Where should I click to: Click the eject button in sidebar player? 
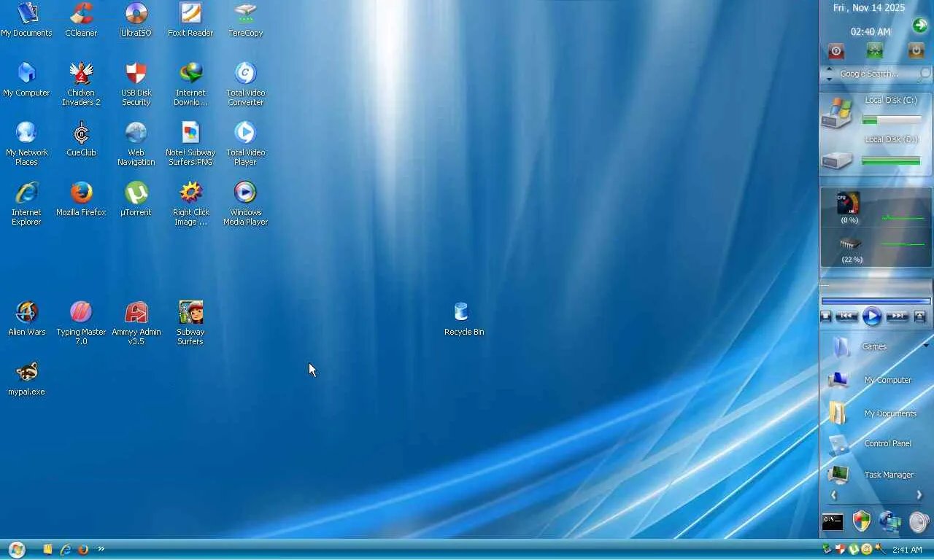click(920, 316)
